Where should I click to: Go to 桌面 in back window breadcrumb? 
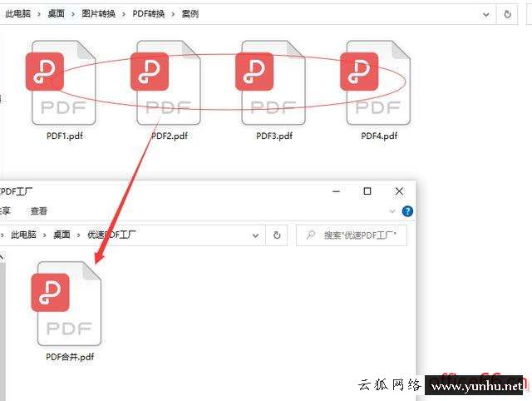point(56,13)
